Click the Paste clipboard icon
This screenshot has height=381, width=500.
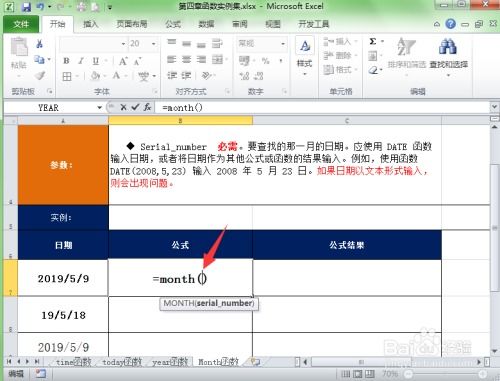(x=19, y=47)
